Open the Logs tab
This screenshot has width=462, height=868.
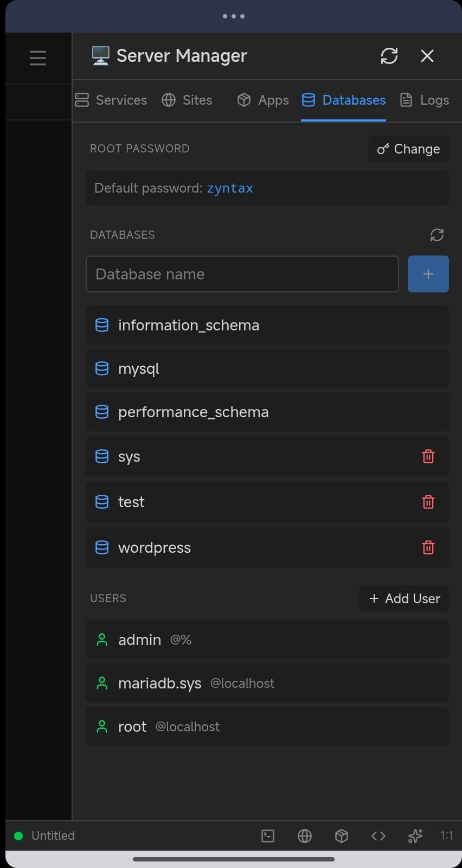click(x=425, y=100)
